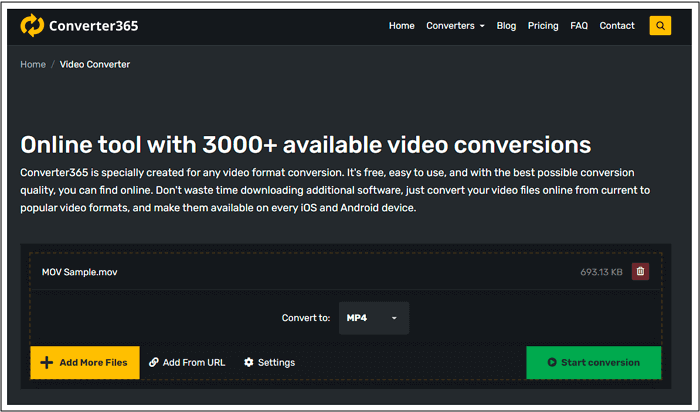Open the MP4 output format dropdown
The width and height of the screenshot is (700, 412).
[x=373, y=318]
